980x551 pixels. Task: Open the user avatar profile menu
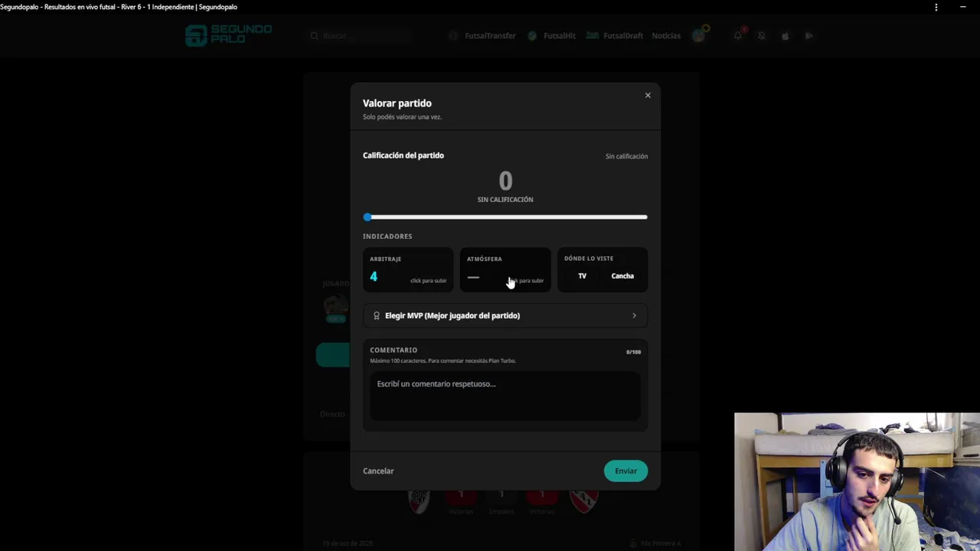tap(699, 35)
